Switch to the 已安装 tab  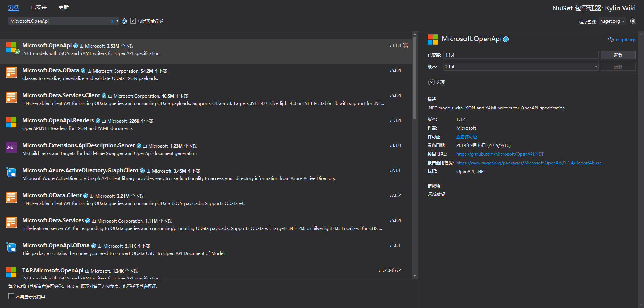[x=39, y=7]
